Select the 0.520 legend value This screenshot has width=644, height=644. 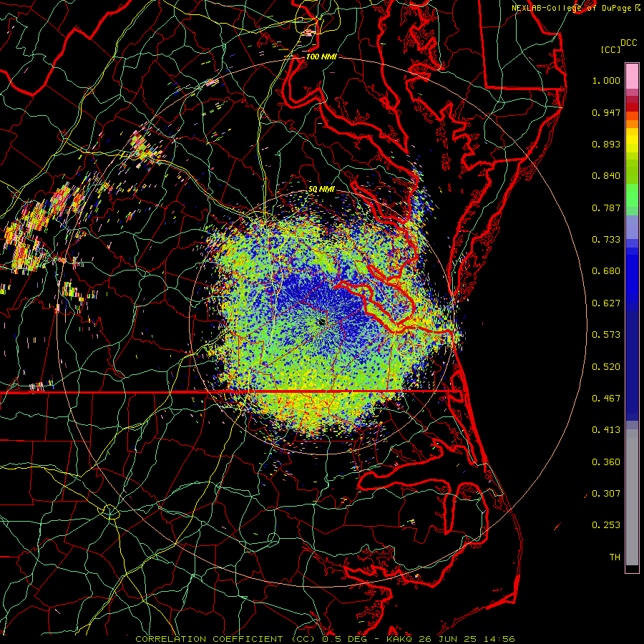[606, 367]
